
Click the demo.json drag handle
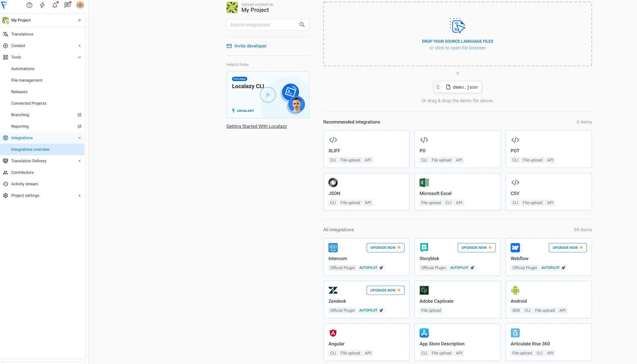pyautogui.click(x=438, y=87)
